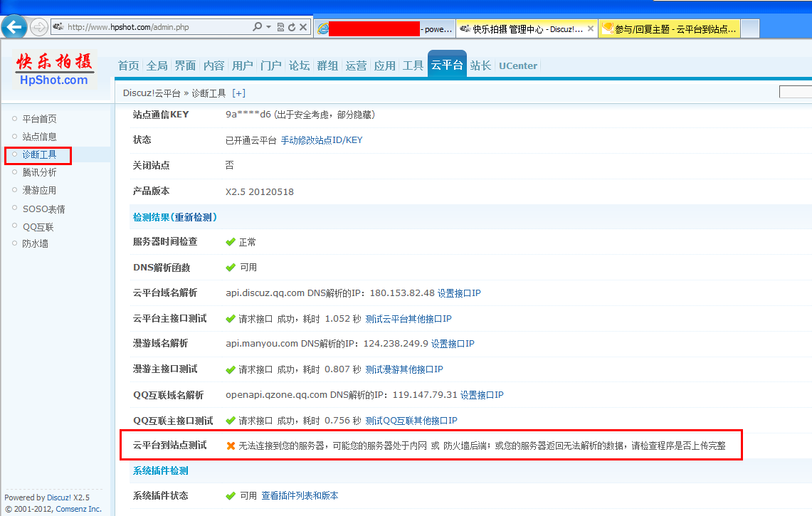Screen dimensions: 812x516
Task: Click the 手动修改站点ID/KEY link
Action: point(322,140)
